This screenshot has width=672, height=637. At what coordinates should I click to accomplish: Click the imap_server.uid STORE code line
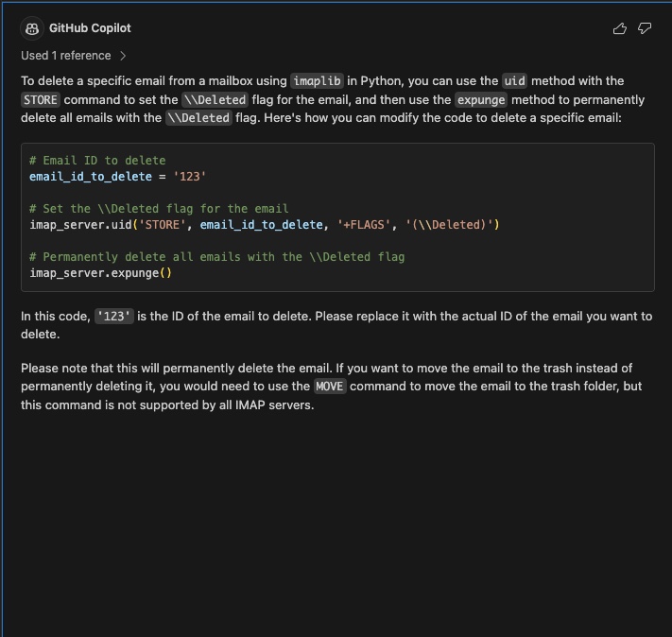tap(264, 225)
